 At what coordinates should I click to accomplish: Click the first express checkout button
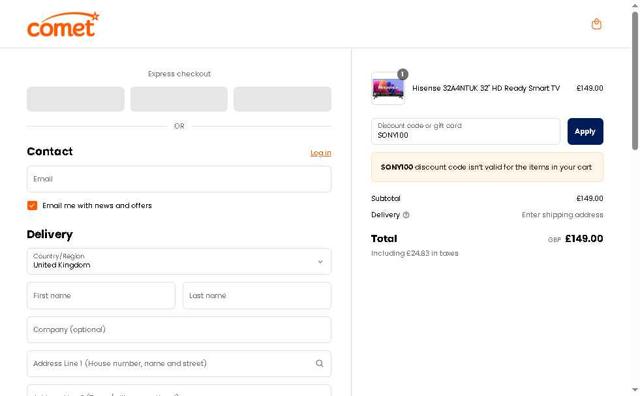pyautogui.click(x=76, y=99)
